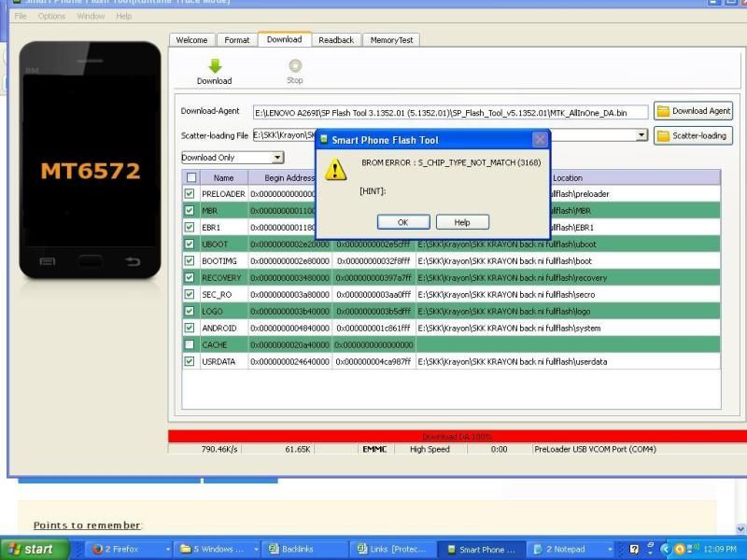
Task: Switch to Backlinks taskbar item
Action: pyautogui.click(x=305, y=549)
